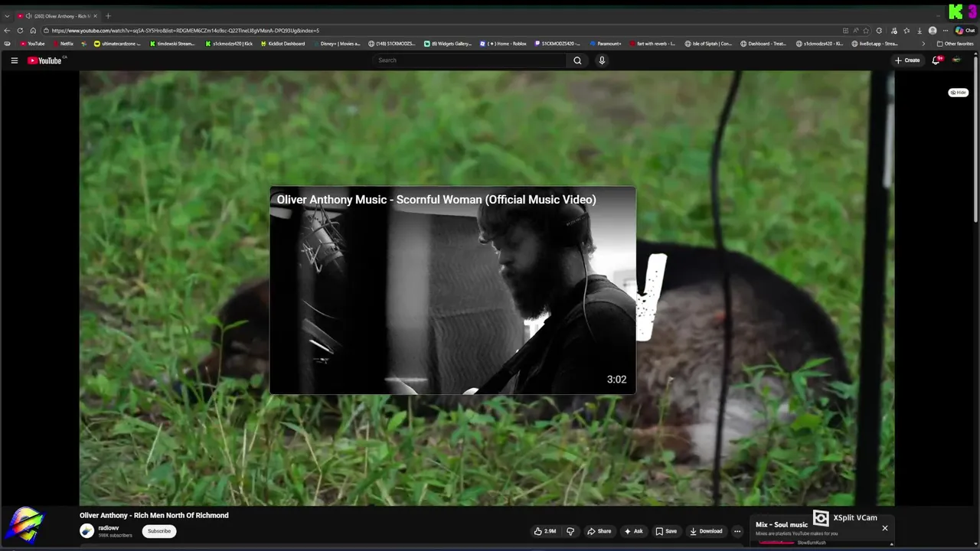
Task: Dislike the video with thumbs-down icon
Action: (570, 531)
